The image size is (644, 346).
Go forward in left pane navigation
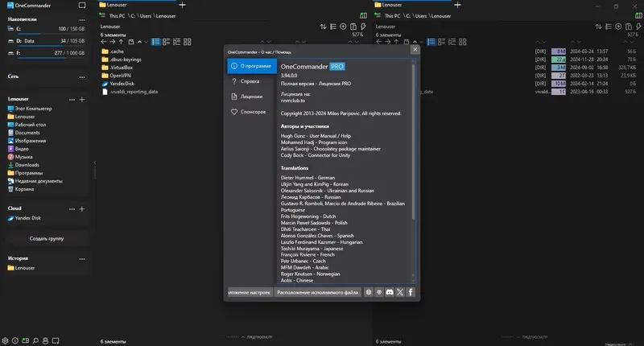coord(112,42)
